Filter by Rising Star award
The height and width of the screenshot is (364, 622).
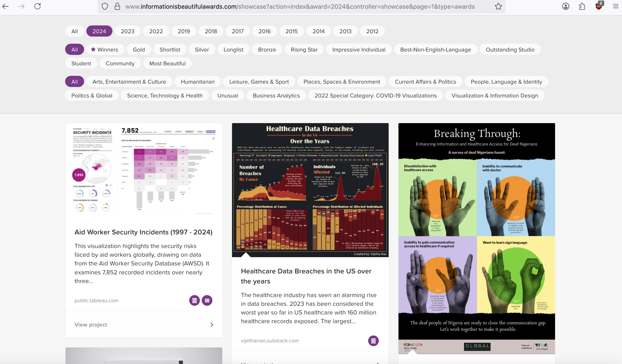pyautogui.click(x=304, y=50)
